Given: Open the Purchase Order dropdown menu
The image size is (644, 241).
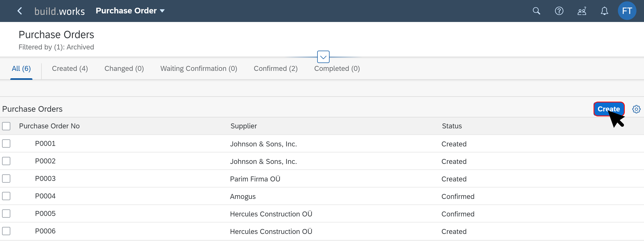Looking at the screenshot, I should point(130,11).
